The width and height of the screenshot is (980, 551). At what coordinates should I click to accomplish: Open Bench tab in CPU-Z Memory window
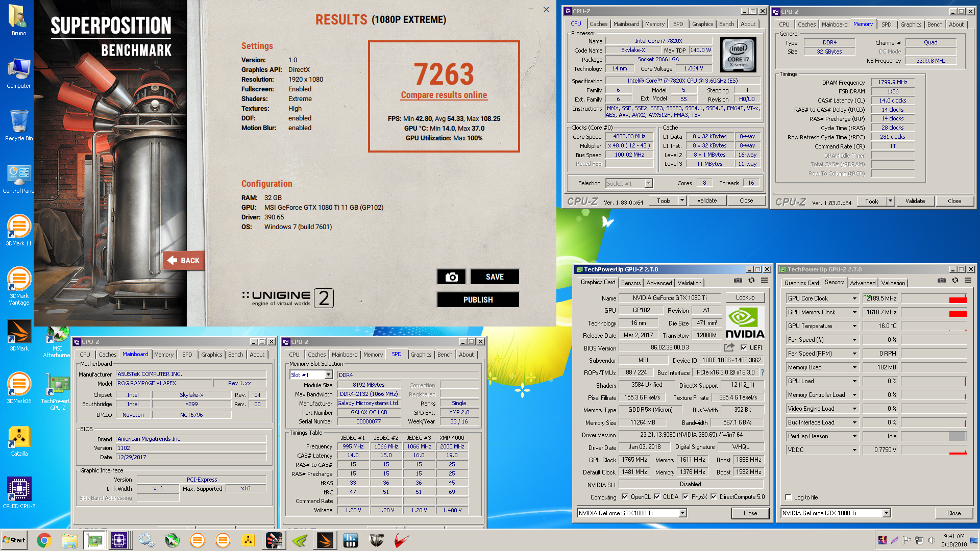[x=935, y=24]
